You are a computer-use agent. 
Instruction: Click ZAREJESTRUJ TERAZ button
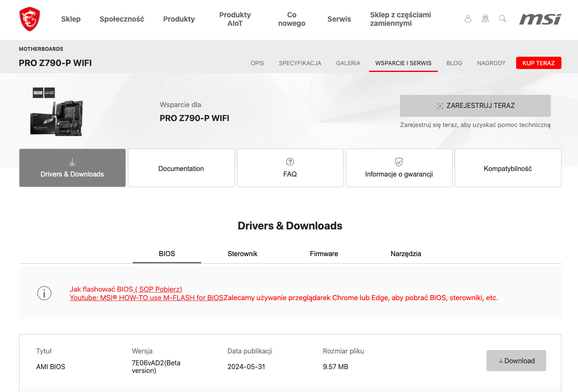(x=475, y=106)
